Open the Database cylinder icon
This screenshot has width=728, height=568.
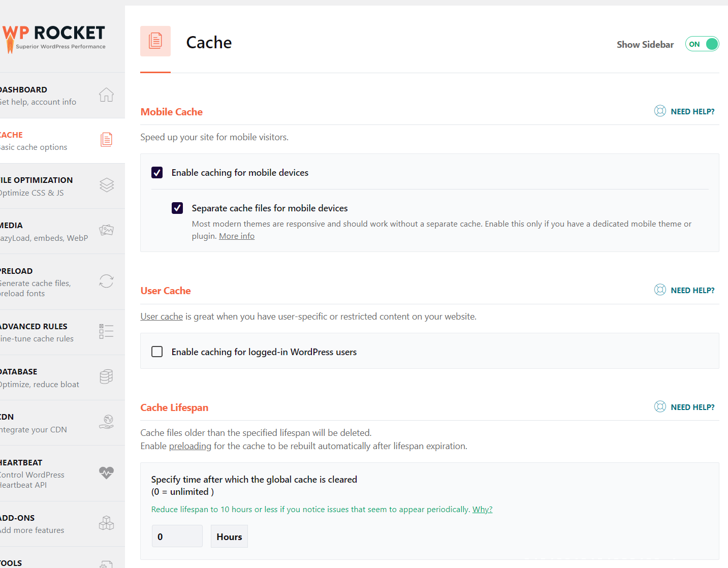[106, 376]
